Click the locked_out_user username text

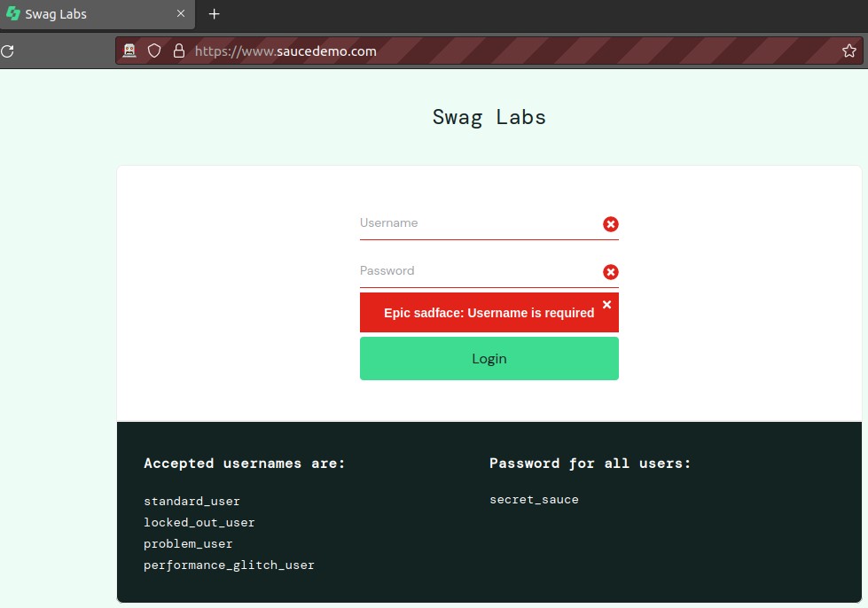coord(199,523)
